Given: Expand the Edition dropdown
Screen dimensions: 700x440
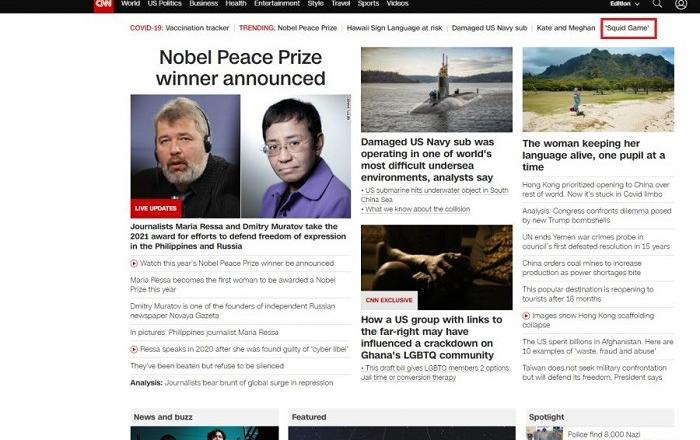Looking at the screenshot, I should [625, 4].
